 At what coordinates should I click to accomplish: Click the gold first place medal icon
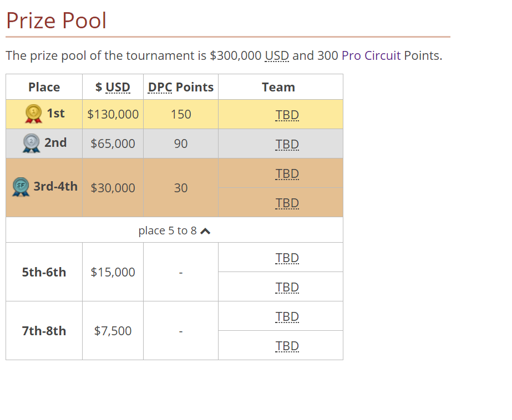[34, 114]
